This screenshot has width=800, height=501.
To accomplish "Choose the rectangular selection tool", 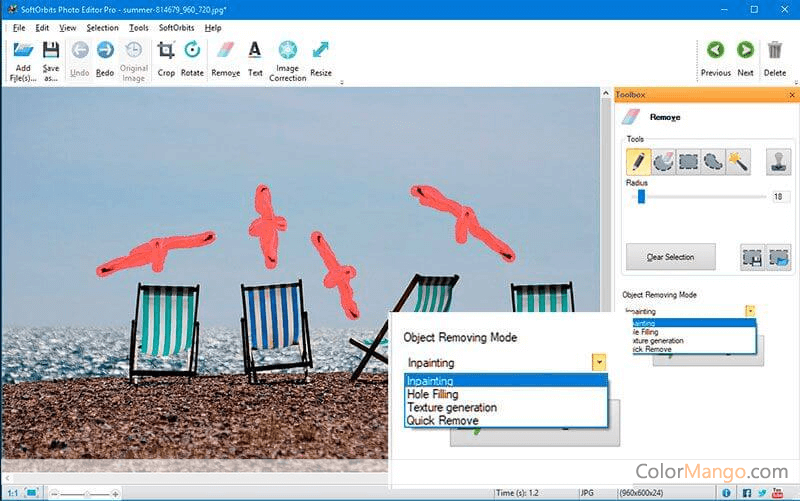I will pyautogui.click(x=688, y=161).
